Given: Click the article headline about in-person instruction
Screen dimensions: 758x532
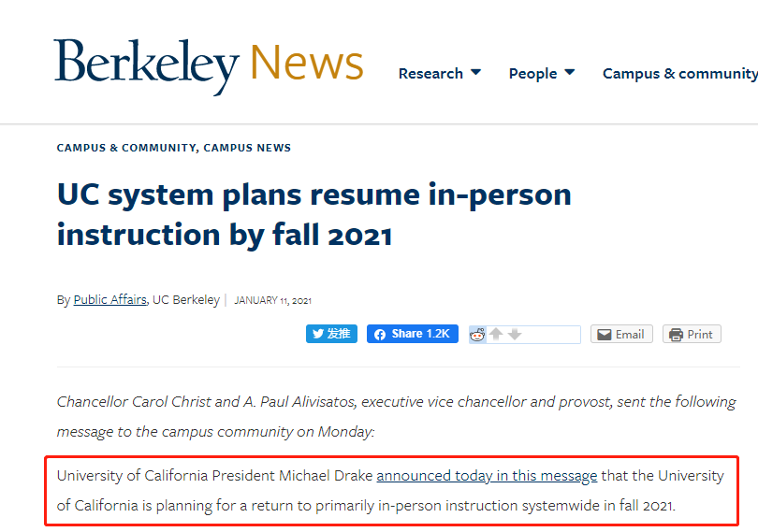Looking at the screenshot, I should tap(314, 214).
